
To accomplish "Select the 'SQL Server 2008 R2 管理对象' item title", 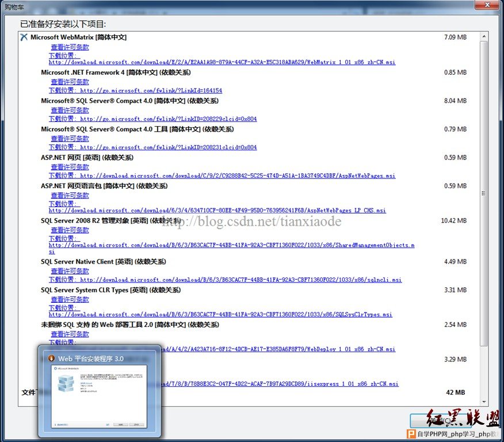I will [111, 220].
